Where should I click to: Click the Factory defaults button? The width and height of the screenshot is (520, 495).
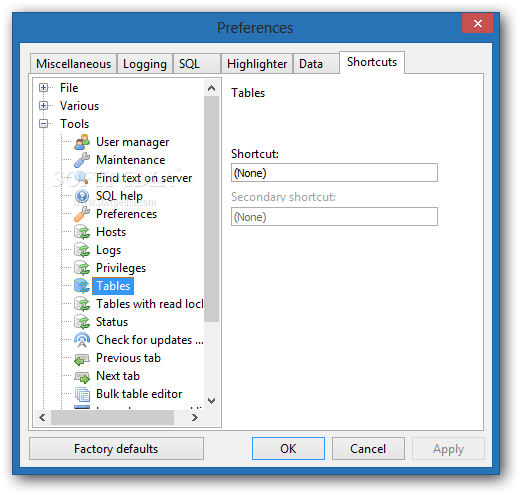(x=116, y=449)
